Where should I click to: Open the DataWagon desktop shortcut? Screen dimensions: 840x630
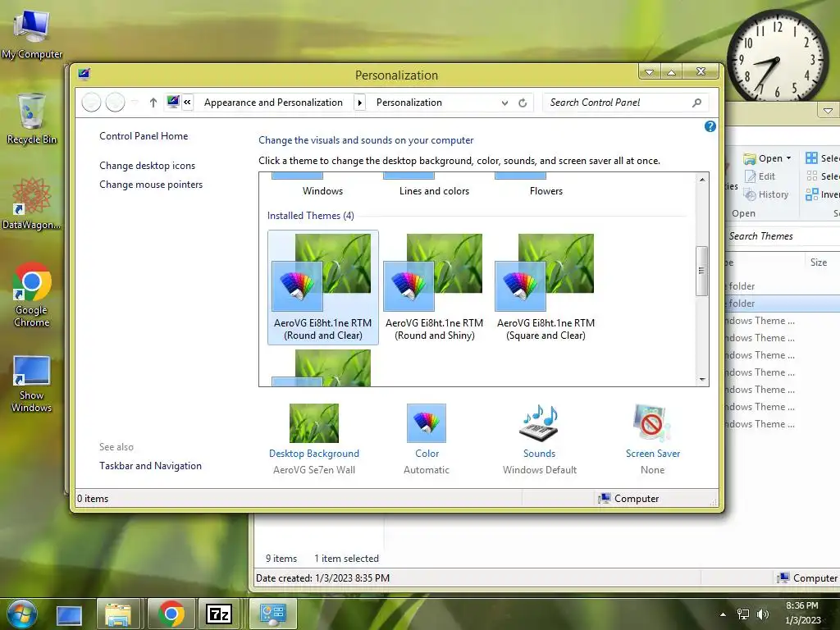tap(32, 203)
